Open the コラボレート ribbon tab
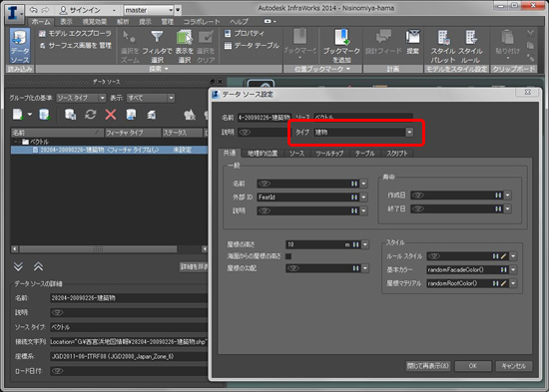The image size is (549, 392). click(x=202, y=22)
